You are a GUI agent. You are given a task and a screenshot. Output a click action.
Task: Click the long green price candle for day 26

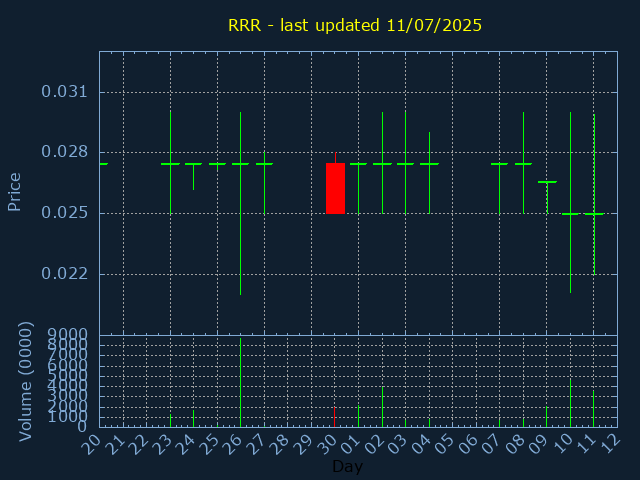(240, 203)
